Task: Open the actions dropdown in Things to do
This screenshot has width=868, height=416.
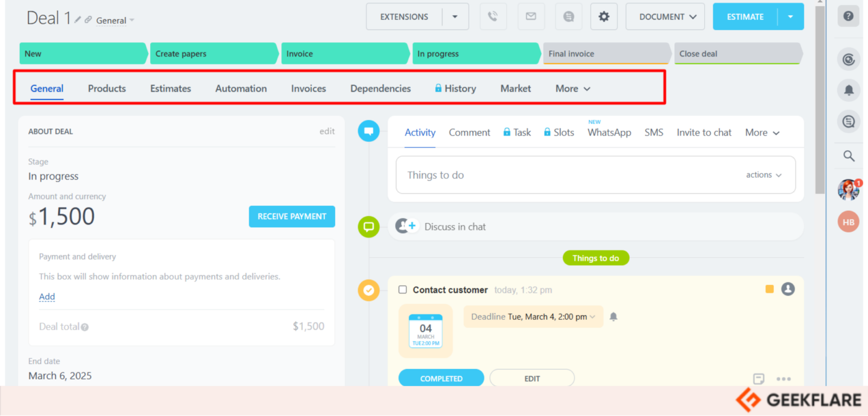Action: pos(764,175)
